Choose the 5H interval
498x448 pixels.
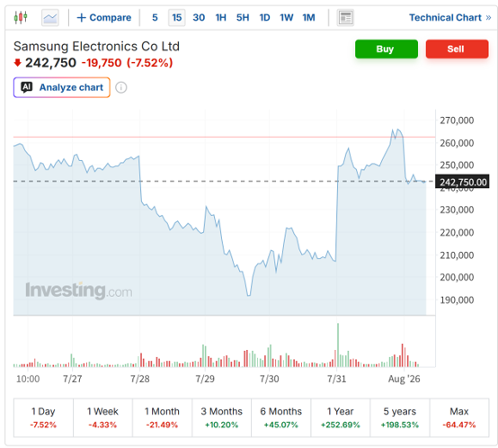(x=243, y=17)
